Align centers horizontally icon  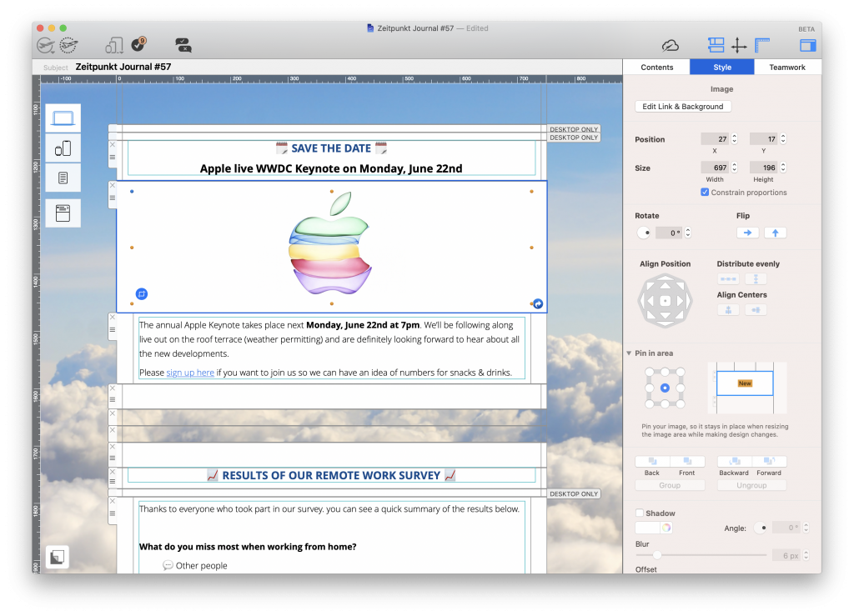756,310
